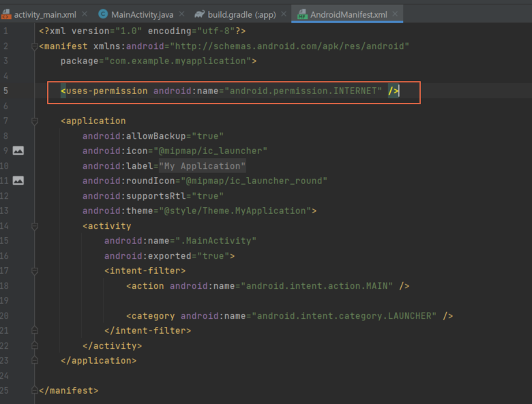The image size is (532, 404).
Task: Click the Gradle elephant icon on the build.gradle tab
Action: (x=199, y=14)
